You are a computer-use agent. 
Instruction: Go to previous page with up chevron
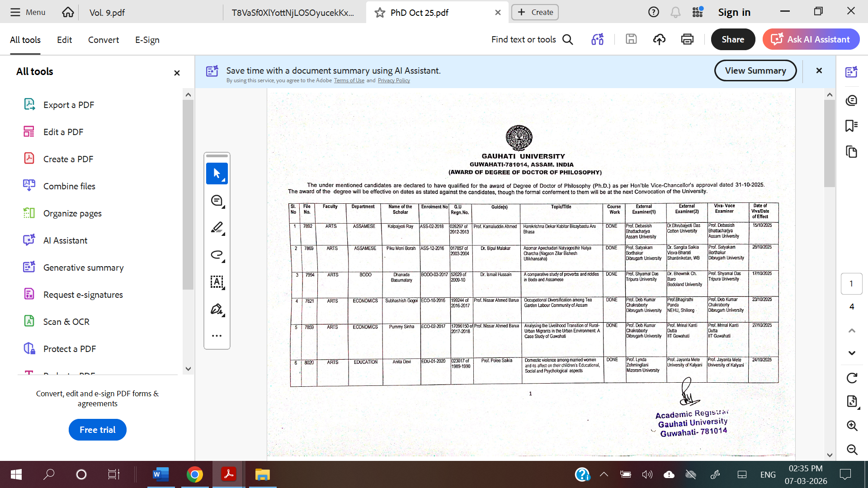852,331
